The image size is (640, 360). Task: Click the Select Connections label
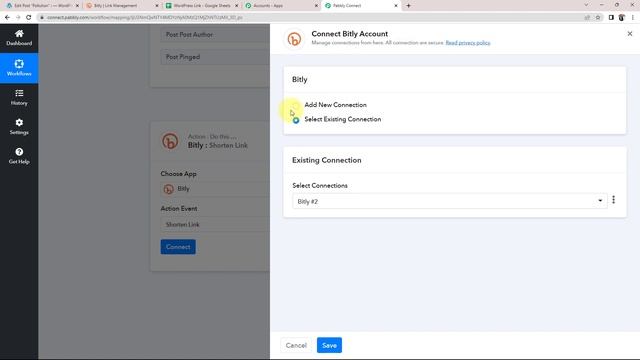click(x=320, y=186)
